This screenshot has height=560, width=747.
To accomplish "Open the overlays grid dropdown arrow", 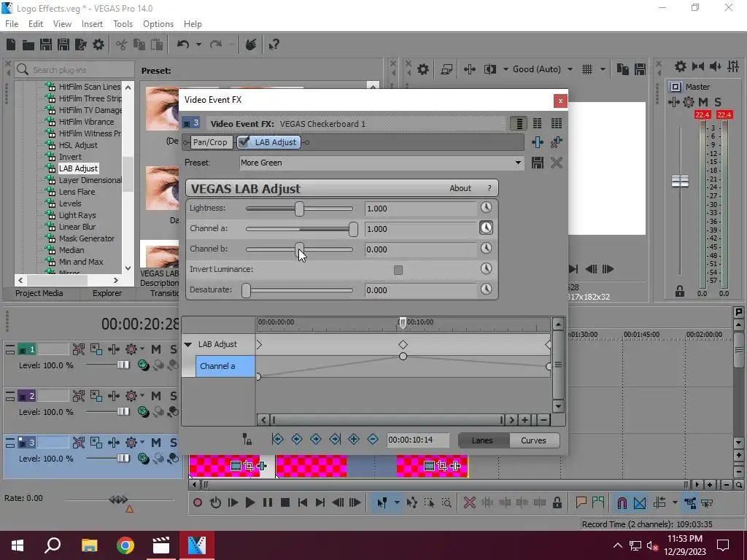I will pyautogui.click(x=603, y=69).
